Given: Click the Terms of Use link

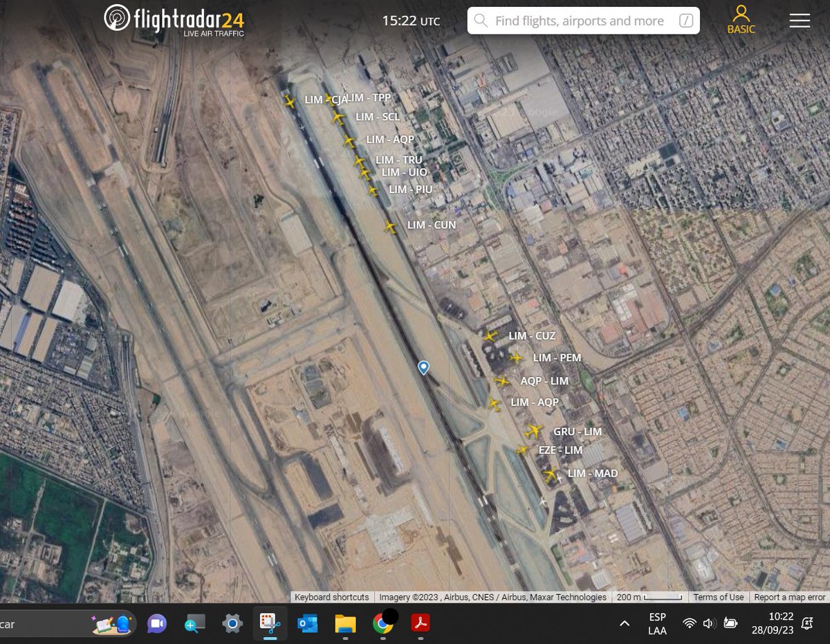Looking at the screenshot, I should [x=719, y=597].
